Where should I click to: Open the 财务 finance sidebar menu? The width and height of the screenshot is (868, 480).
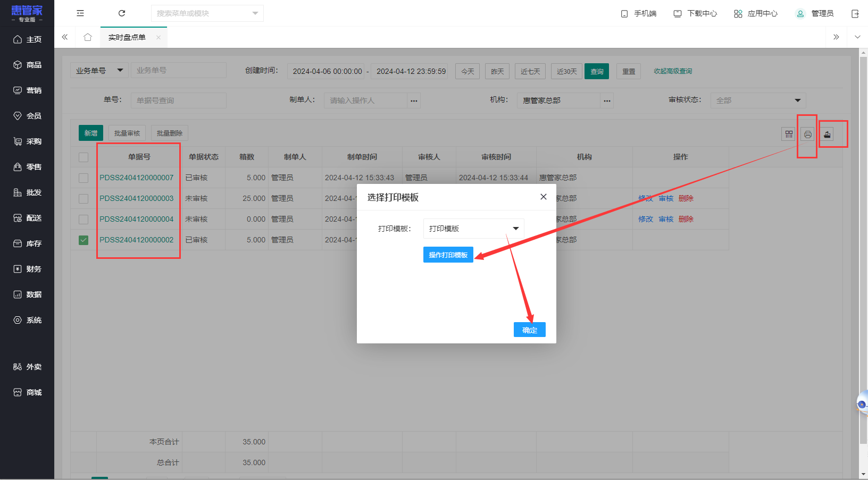click(x=27, y=269)
